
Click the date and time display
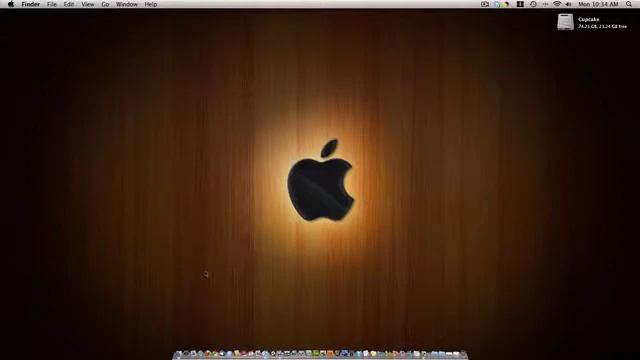click(598, 4)
